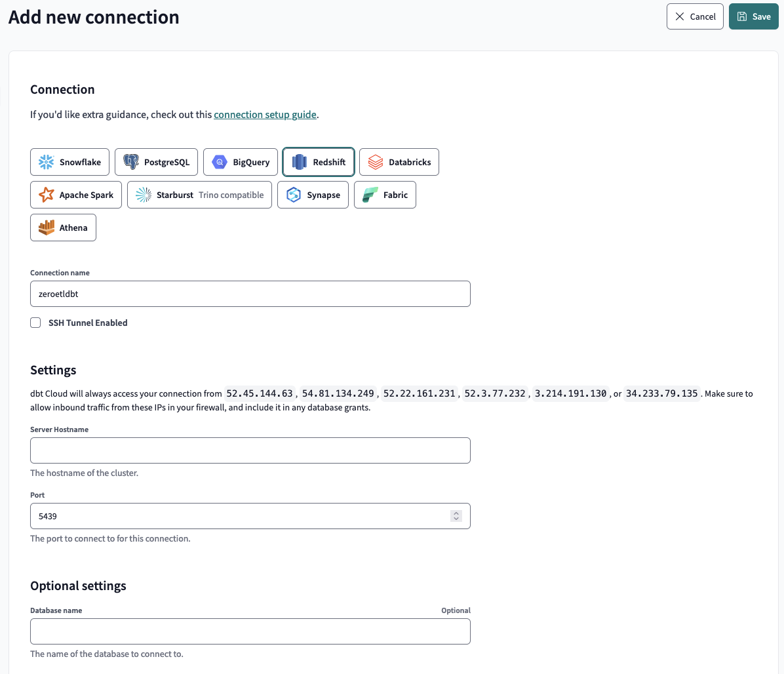Select the Redshift connection icon

(x=300, y=162)
